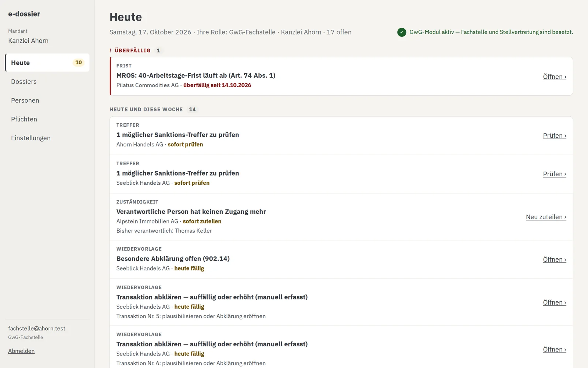Click the 10 badge on Heute
The width and height of the screenshot is (588, 368).
[x=79, y=63]
